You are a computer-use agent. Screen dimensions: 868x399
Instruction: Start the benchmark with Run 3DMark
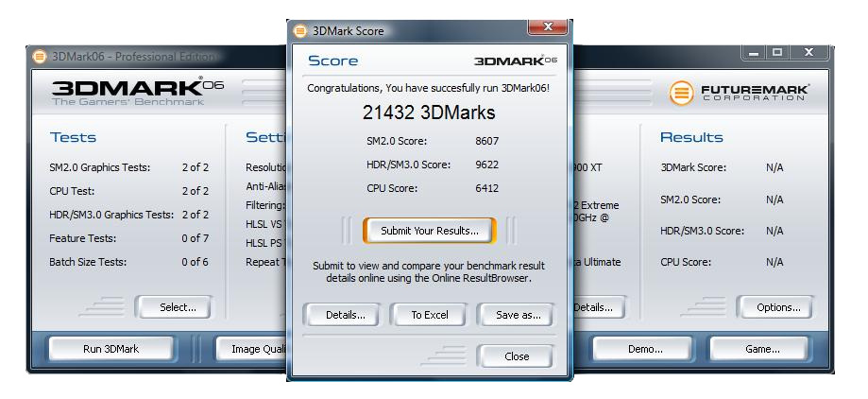click(111, 349)
